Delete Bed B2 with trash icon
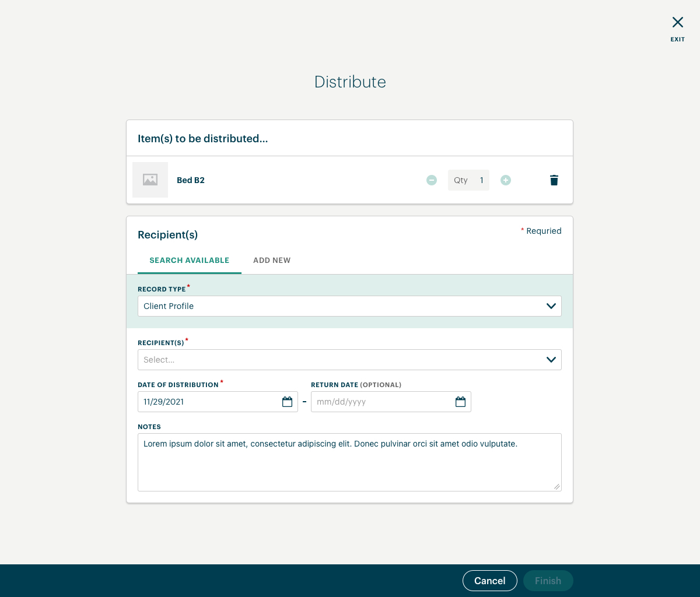 (554, 180)
